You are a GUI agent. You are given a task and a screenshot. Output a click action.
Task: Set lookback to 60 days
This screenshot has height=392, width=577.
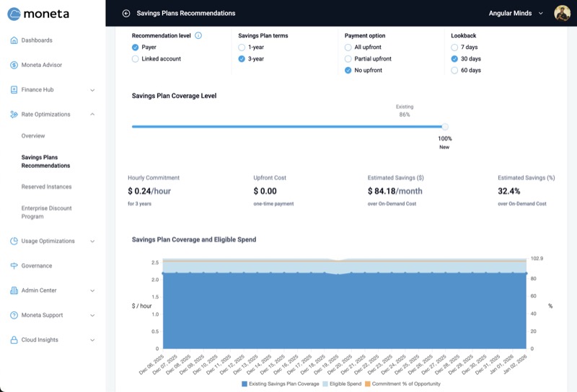[x=454, y=71]
